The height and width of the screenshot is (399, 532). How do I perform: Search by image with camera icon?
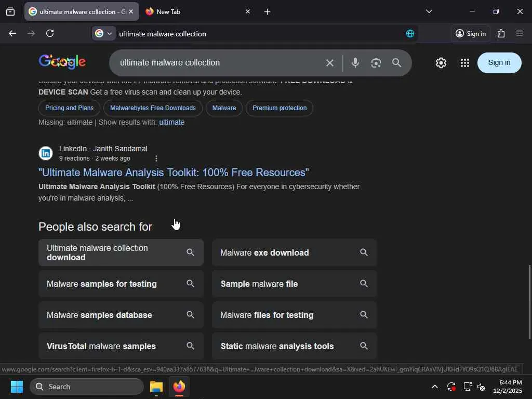coord(376,63)
